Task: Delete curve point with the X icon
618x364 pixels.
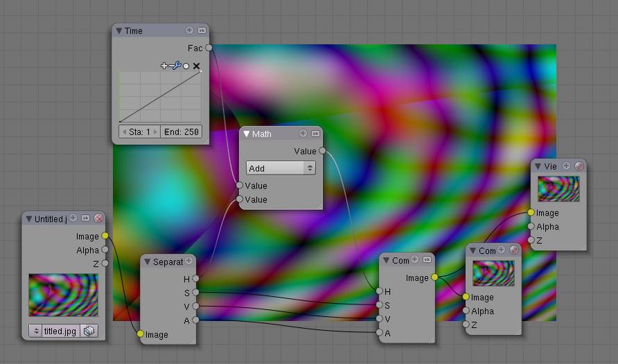Action: pos(196,66)
